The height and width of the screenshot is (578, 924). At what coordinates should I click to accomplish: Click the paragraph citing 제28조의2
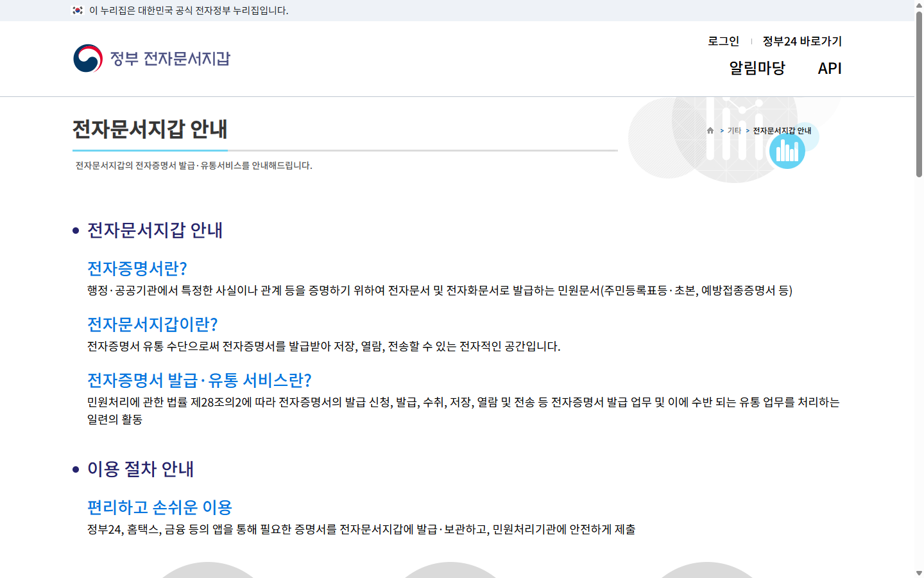click(463, 410)
